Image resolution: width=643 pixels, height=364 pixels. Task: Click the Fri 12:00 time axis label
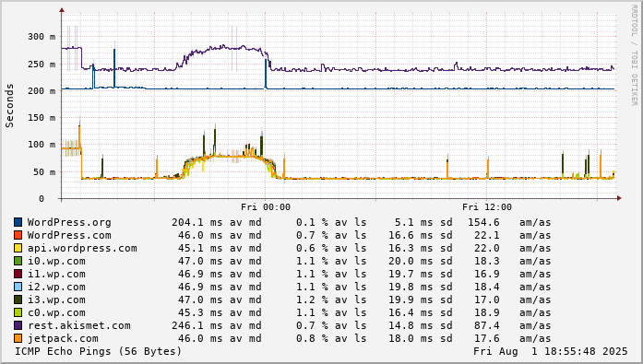[x=487, y=207]
